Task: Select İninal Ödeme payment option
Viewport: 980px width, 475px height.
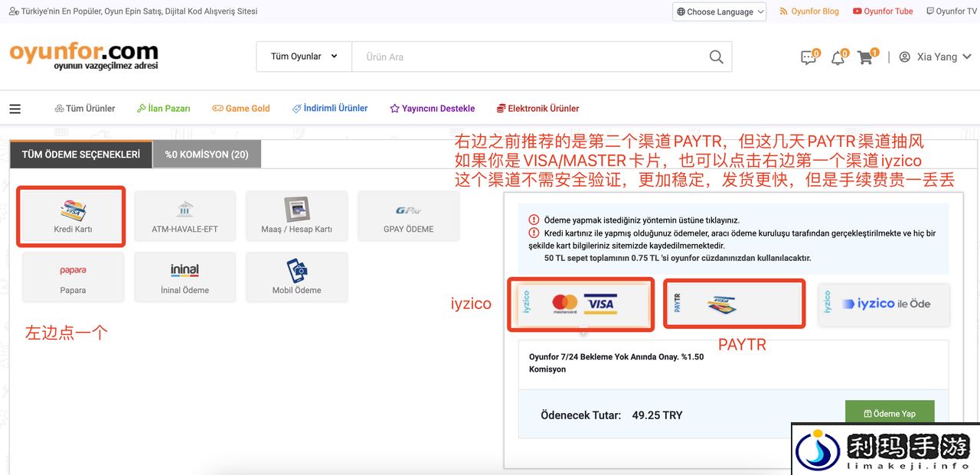Action: (185, 278)
